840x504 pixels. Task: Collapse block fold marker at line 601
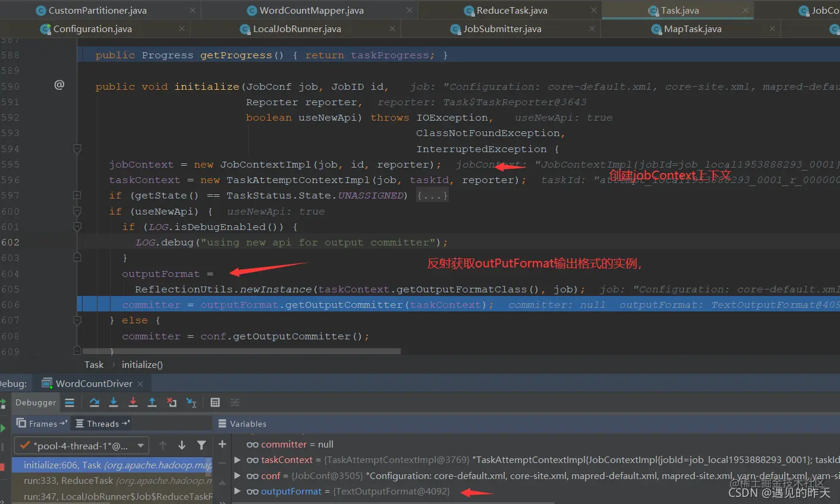tap(77, 226)
